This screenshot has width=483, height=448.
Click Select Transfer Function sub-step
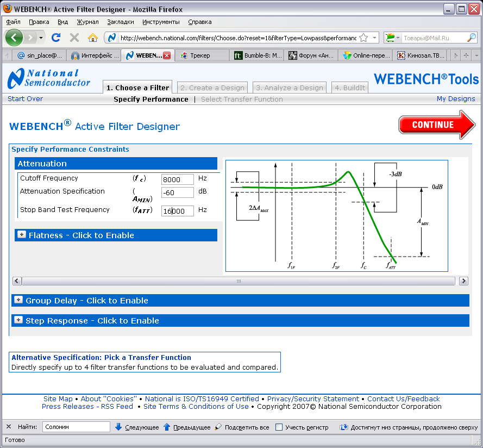242,99
